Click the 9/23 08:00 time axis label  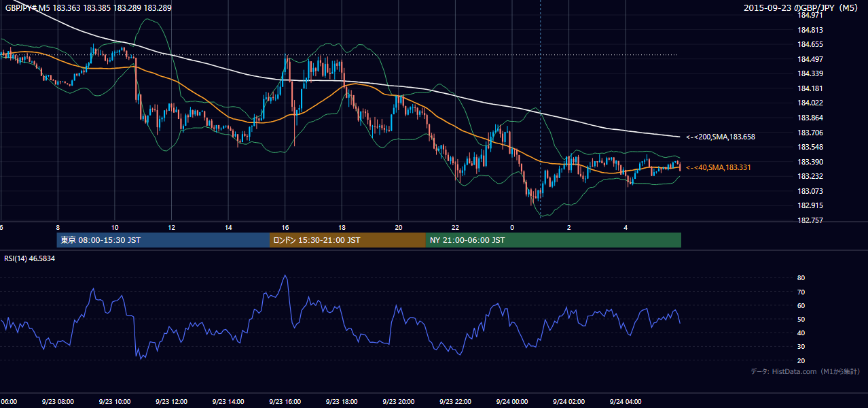[x=57, y=402]
